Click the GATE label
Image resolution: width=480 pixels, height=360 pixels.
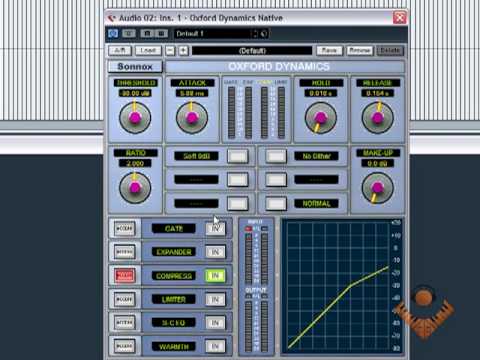point(174,229)
